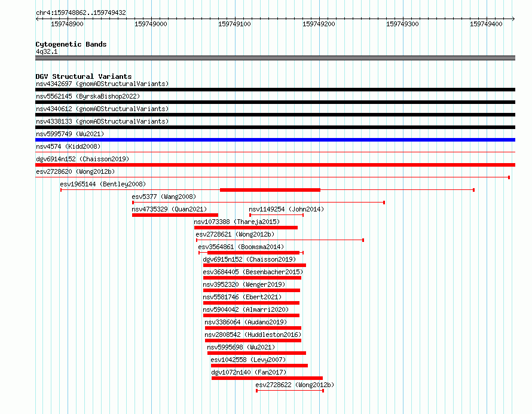Viewport: 532px width, 414px height.
Task: Click nsv5995698 (Wu2021) label
Action: [241, 347]
